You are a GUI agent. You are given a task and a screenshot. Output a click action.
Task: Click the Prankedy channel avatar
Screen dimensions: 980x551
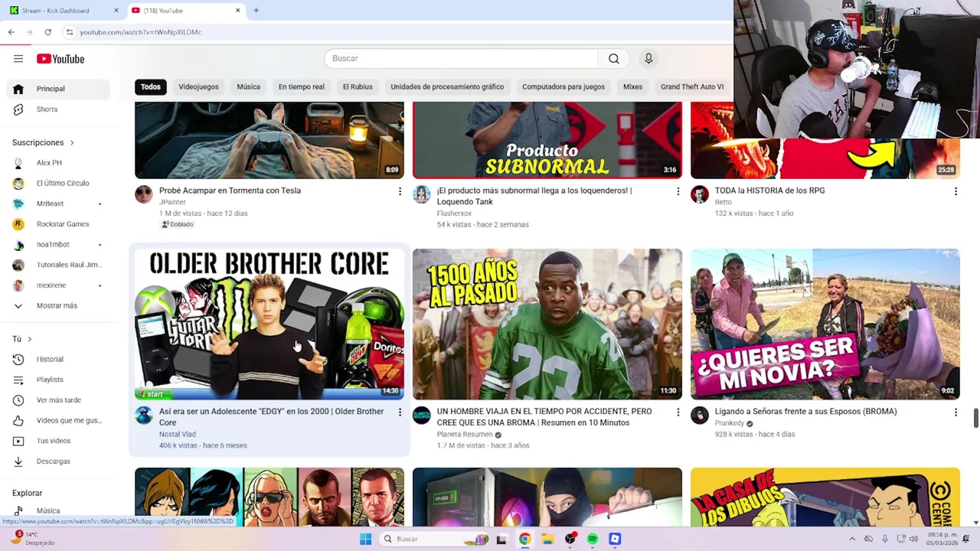click(700, 416)
